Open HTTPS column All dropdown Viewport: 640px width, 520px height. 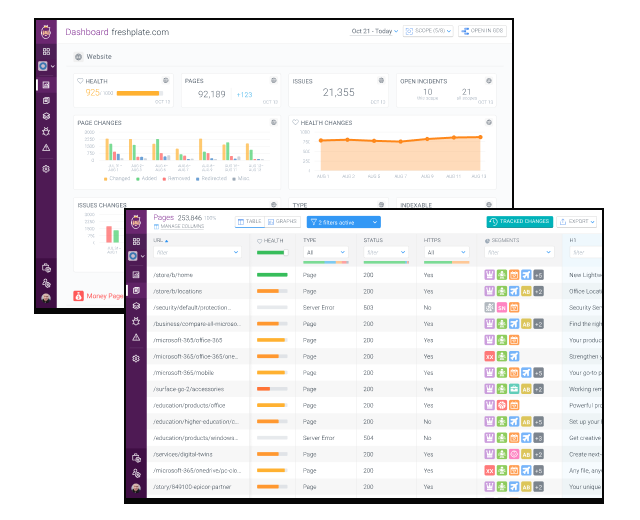pos(446,252)
